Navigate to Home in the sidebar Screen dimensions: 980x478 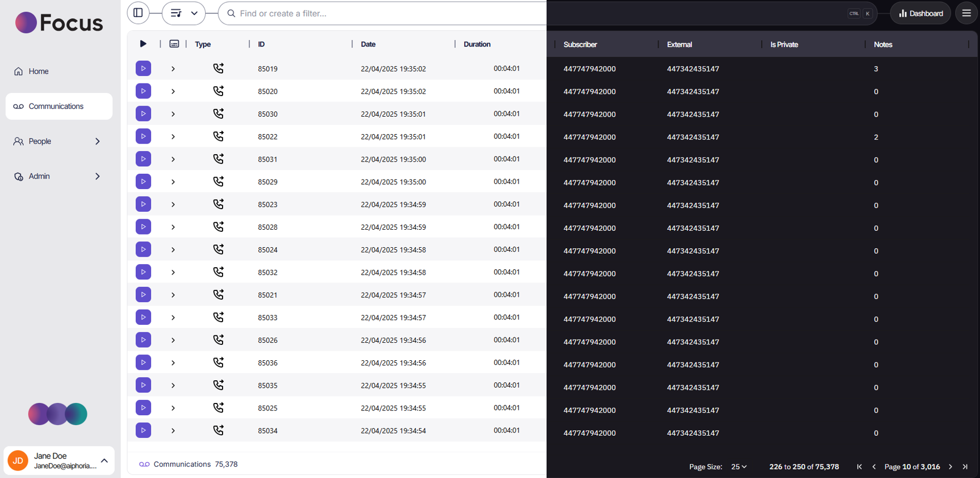click(x=38, y=71)
